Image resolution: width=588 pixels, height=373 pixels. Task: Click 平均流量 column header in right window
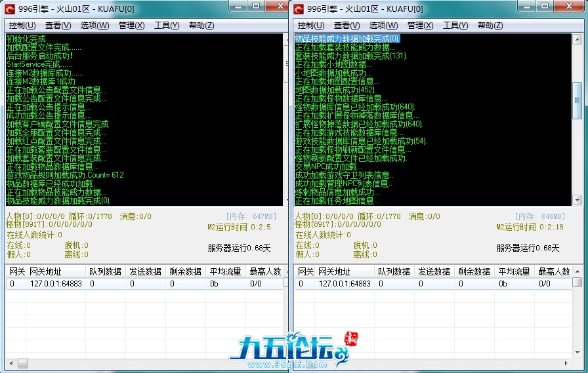514,271
